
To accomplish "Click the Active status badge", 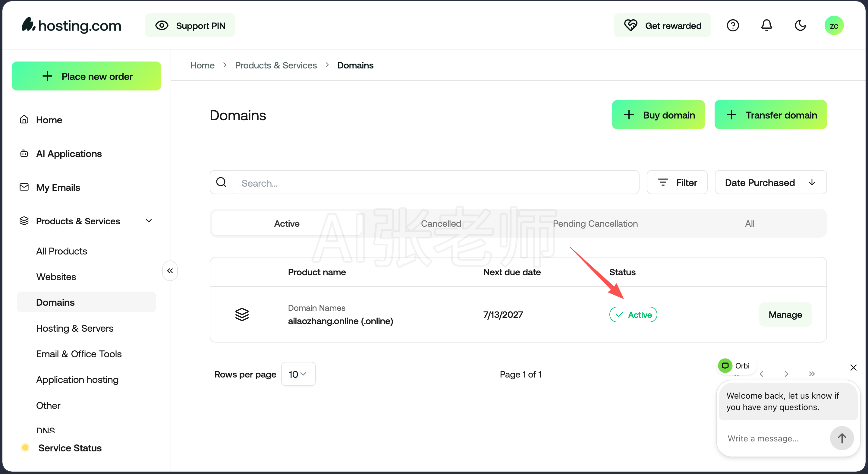I will pyautogui.click(x=634, y=314).
